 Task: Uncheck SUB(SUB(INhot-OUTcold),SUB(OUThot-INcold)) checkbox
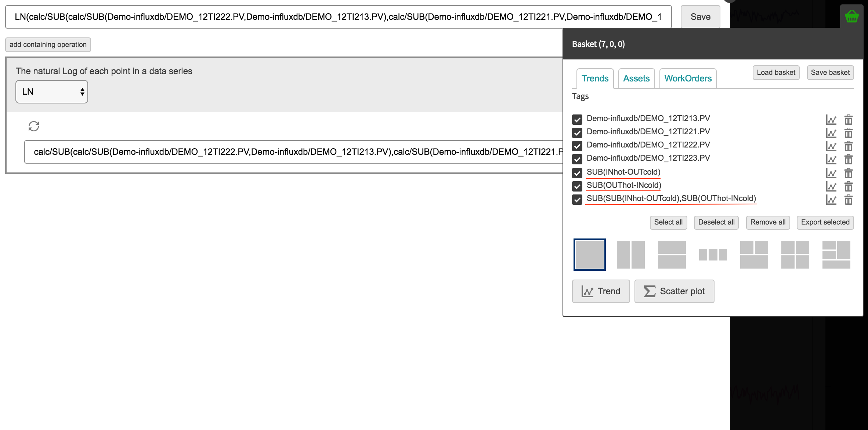pos(577,200)
